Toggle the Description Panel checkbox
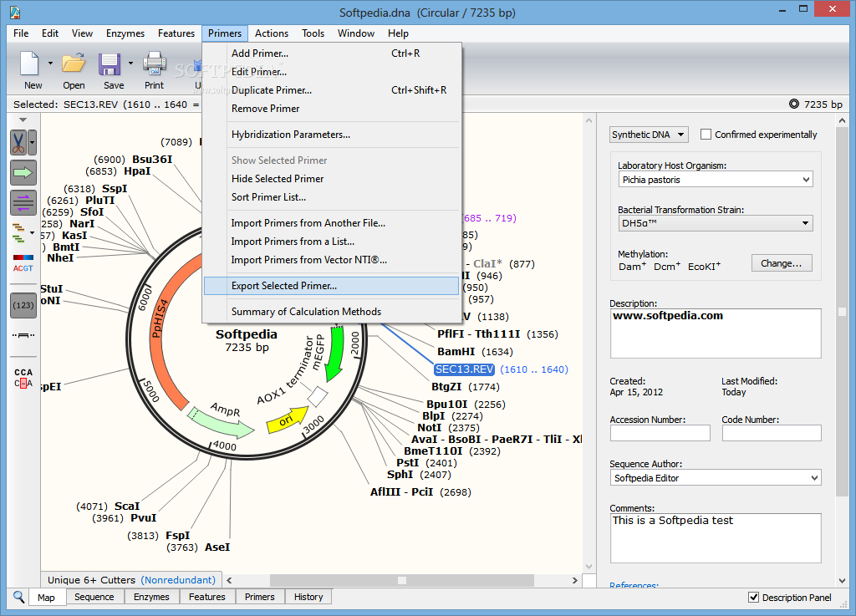The height and width of the screenshot is (616, 856). (753, 598)
